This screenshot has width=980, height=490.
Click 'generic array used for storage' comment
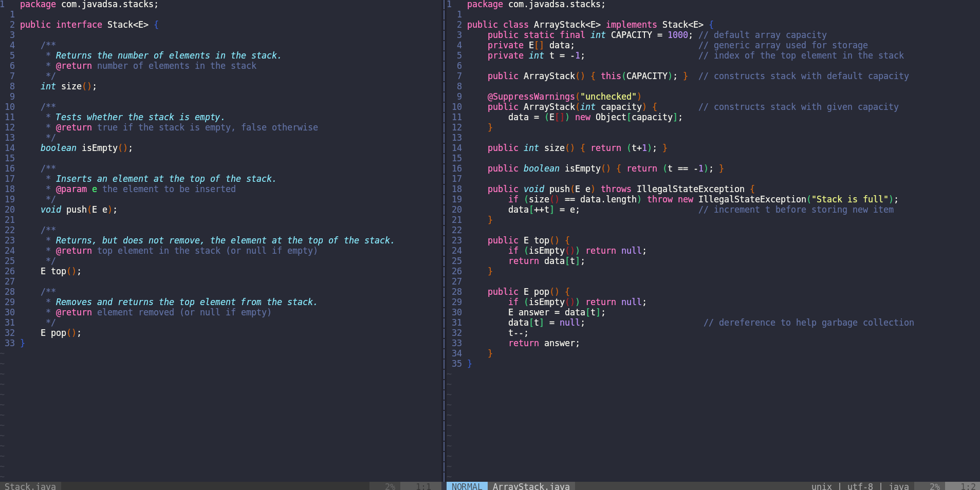[x=783, y=45]
